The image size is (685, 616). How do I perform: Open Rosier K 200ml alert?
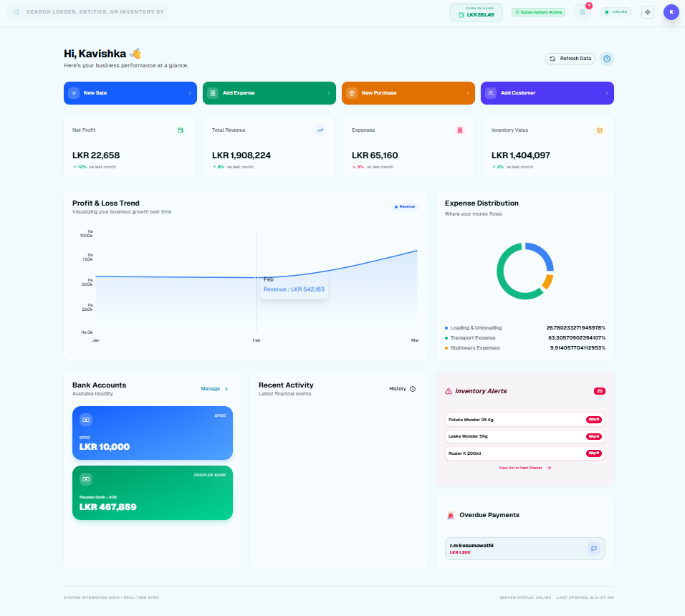(x=525, y=453)
